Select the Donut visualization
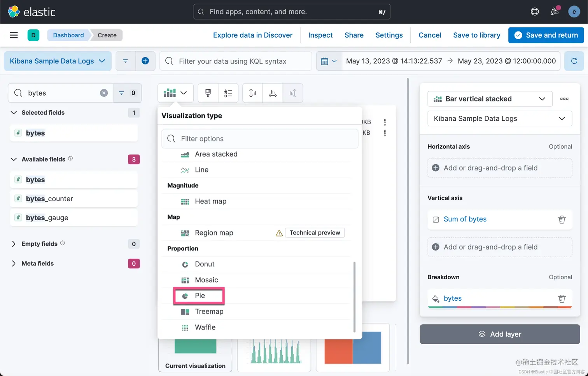Viewport: 588px width, 376px height. [x=257, y=264]
